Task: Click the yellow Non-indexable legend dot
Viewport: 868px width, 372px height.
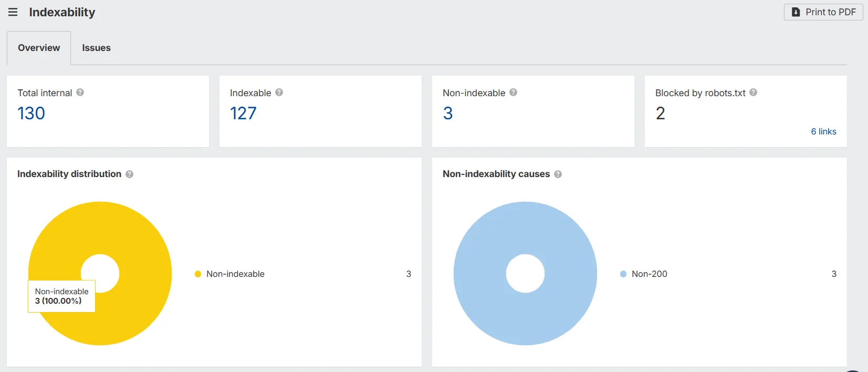Action: [x=198, y=274]
